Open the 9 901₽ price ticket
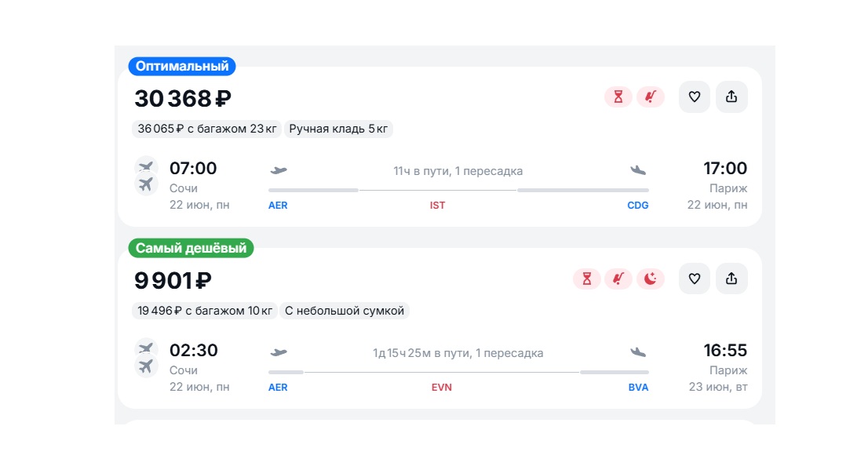The image size is (868, 459). [173, 281]
